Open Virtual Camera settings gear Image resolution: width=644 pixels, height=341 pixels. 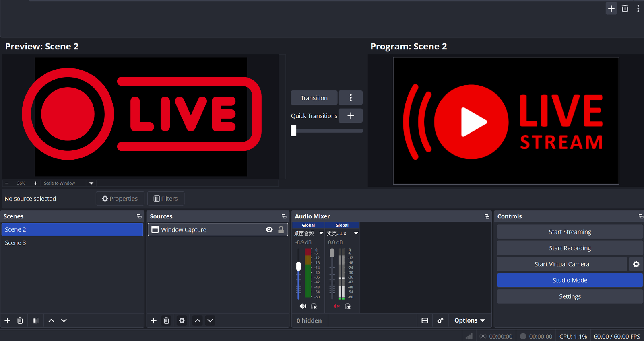tap(636, 264)
